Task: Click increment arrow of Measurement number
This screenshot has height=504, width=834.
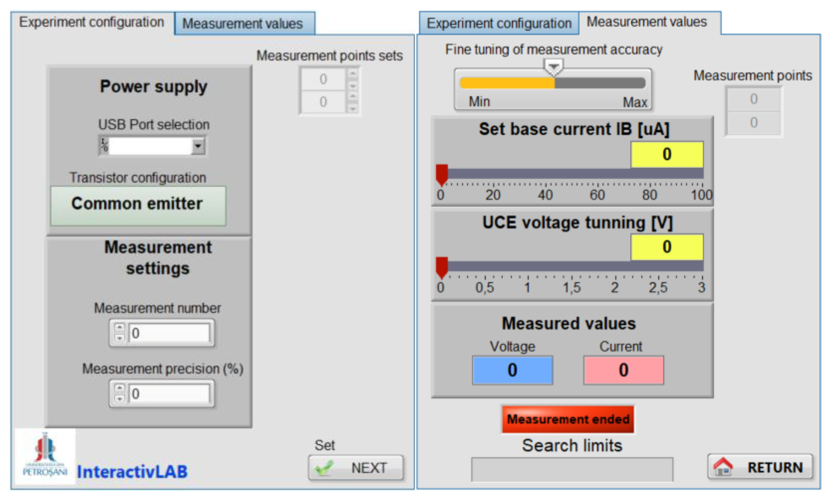Action: 119,327
